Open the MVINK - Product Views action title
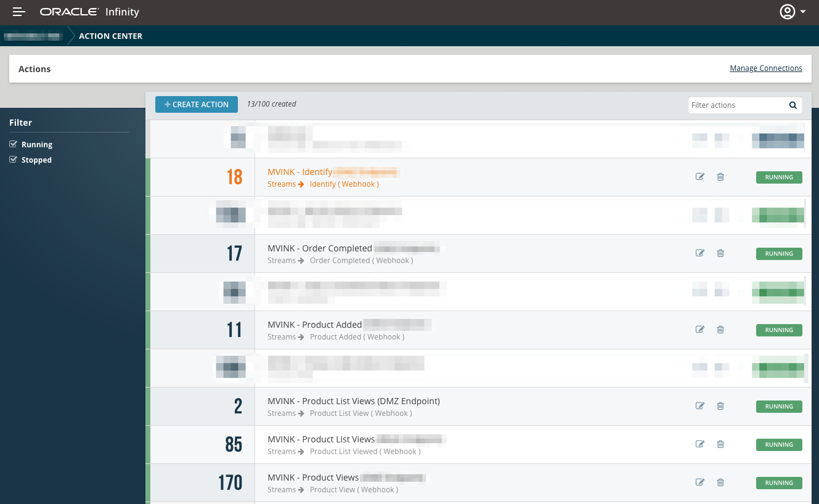Viewport: 819px width, 504px height. [313, 478]
